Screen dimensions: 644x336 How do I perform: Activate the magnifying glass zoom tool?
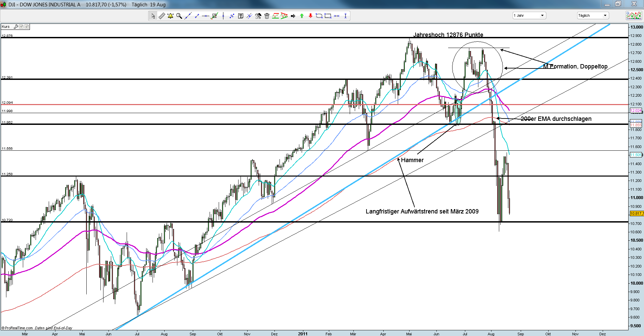pyautogui.click(x=179, y=16)
